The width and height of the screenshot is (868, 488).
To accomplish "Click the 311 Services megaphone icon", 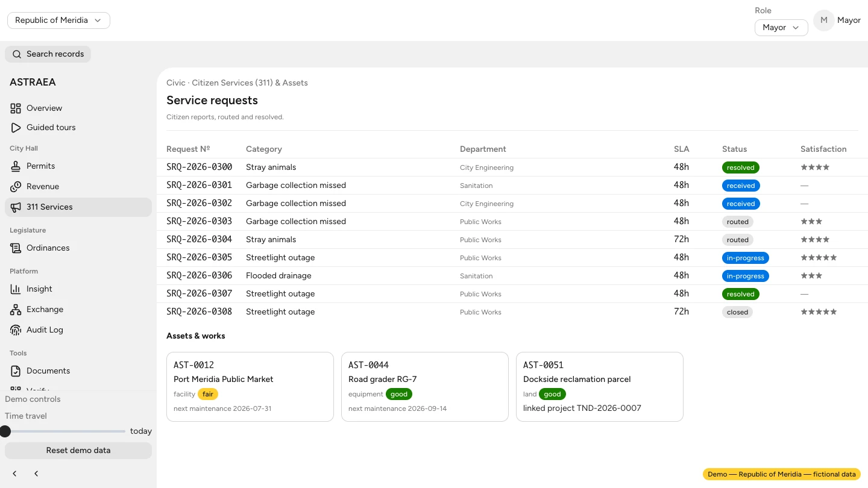I will point(16,207).
